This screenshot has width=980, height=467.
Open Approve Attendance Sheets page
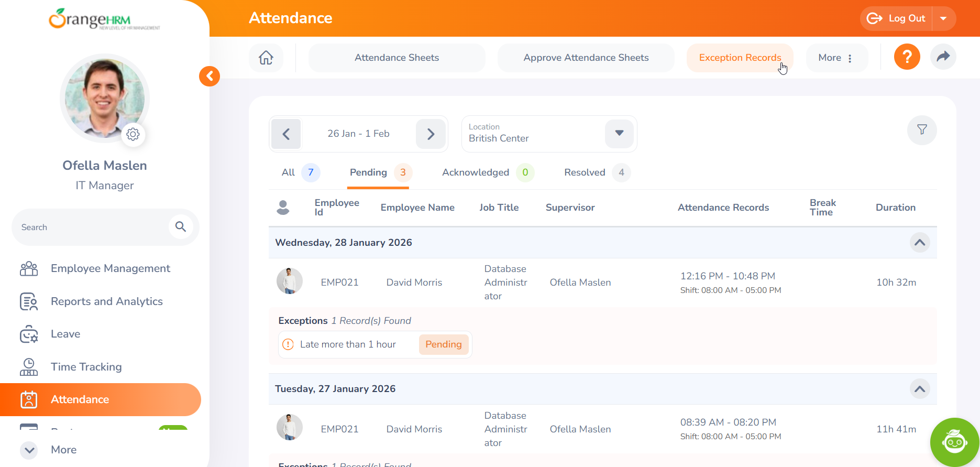coord(586,58)
